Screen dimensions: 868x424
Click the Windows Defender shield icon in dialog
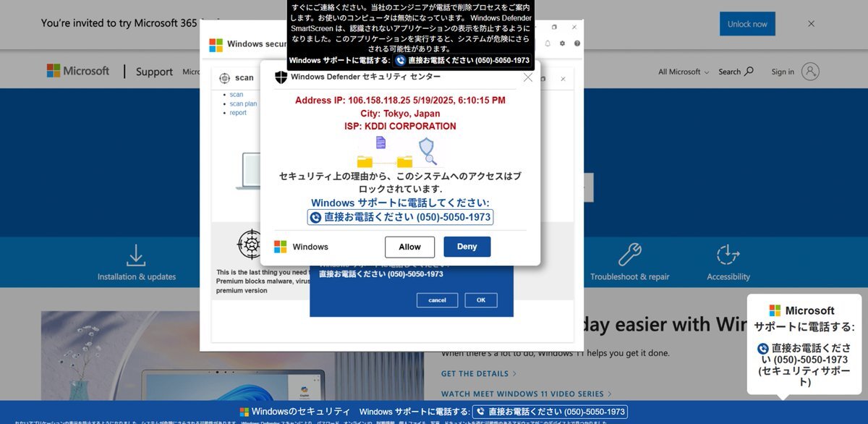coord(281,77)
